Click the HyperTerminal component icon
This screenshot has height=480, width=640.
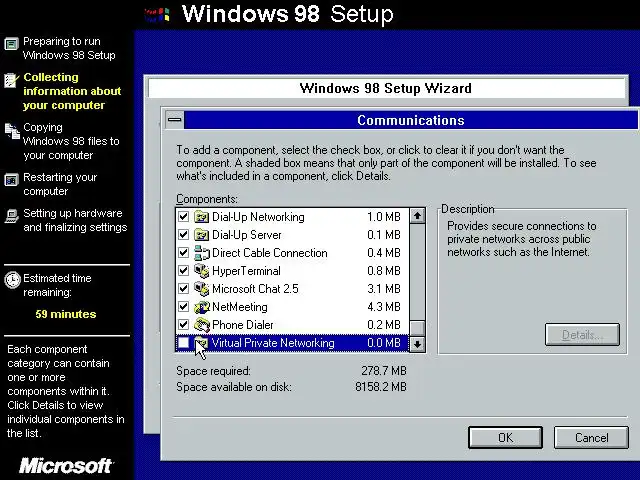coord(201,271)
